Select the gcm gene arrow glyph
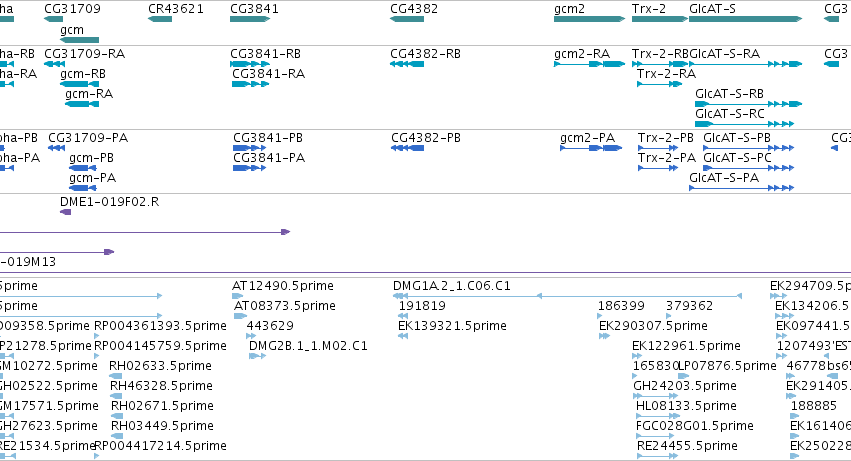 pos(79,40)
